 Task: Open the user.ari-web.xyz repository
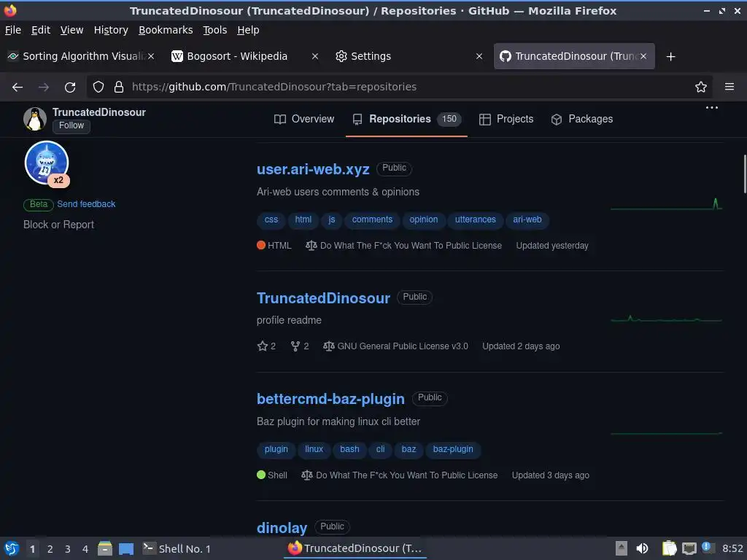(313, 169)
